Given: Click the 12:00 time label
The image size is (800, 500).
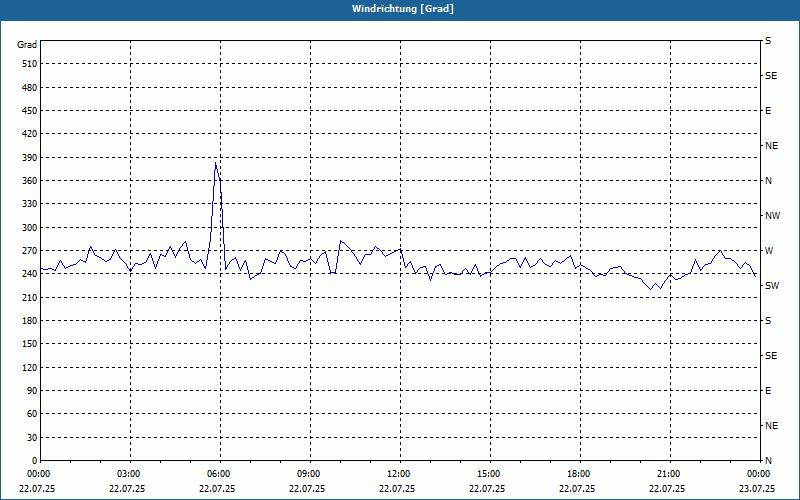Looking at the screenshot, I should [x=399, y=474].
